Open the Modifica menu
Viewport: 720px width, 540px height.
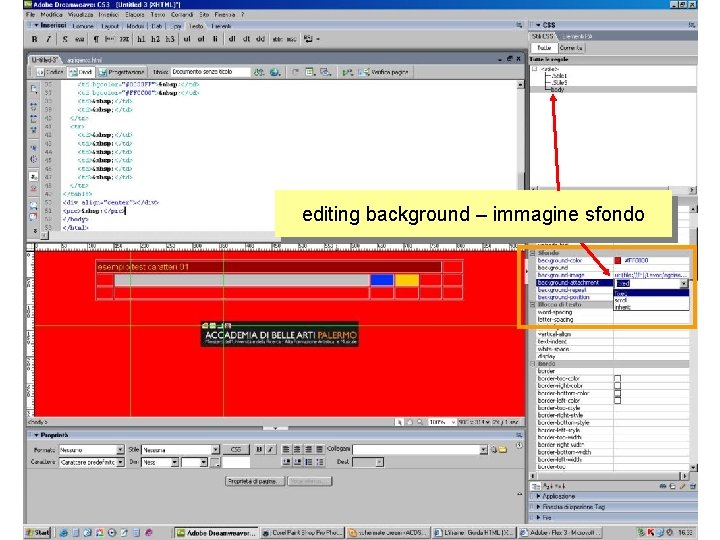51,15
